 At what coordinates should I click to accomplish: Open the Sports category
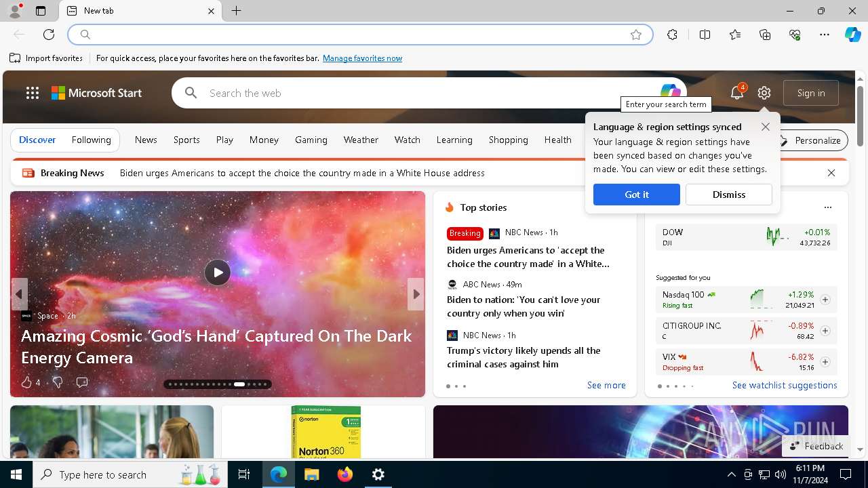[186, 140]
